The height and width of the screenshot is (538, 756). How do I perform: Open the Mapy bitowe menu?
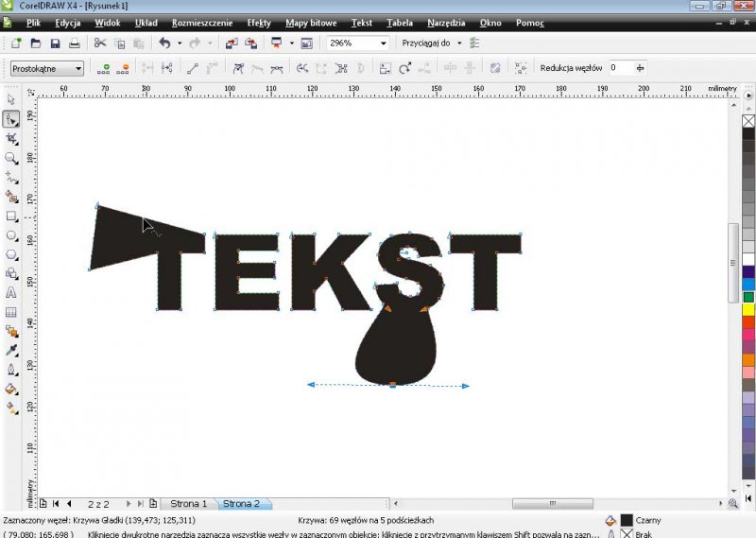(311, 22)
